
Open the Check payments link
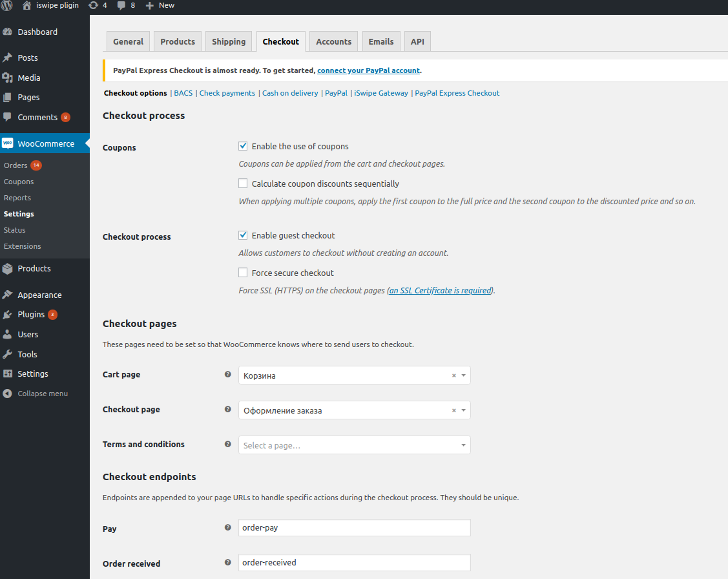[x=227, y=93]
